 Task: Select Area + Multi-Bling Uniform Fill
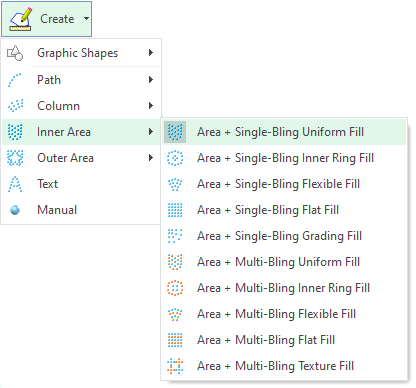click(284, 262)
